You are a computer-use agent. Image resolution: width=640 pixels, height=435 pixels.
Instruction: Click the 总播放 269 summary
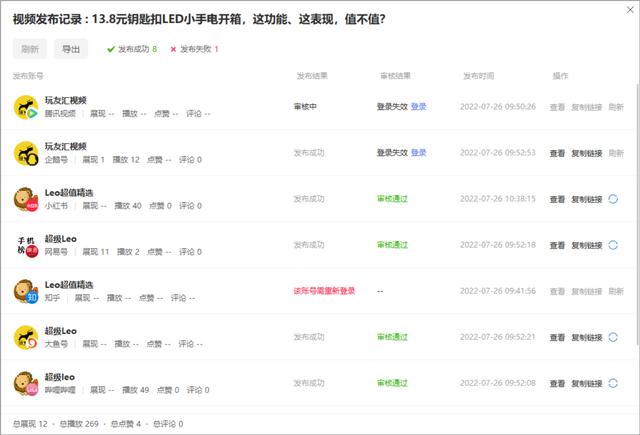tap(79, 424)
